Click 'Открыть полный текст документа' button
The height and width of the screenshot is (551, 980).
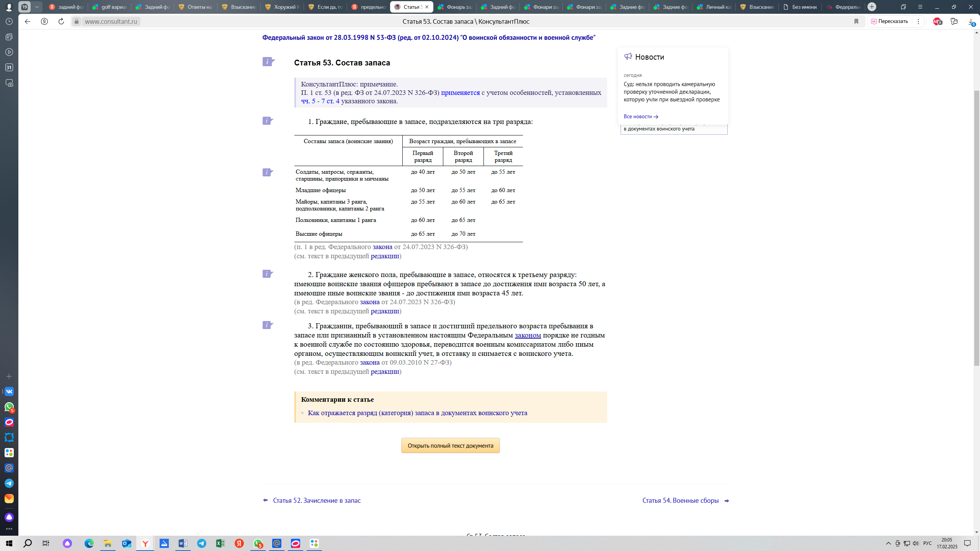pos(450,445)
